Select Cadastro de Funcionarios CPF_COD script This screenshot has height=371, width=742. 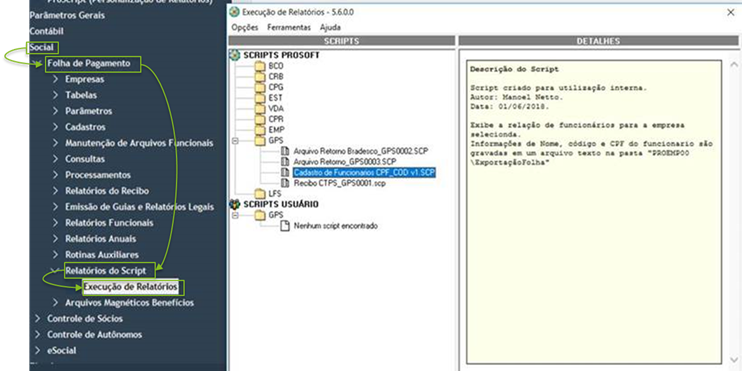coord(364,172)
